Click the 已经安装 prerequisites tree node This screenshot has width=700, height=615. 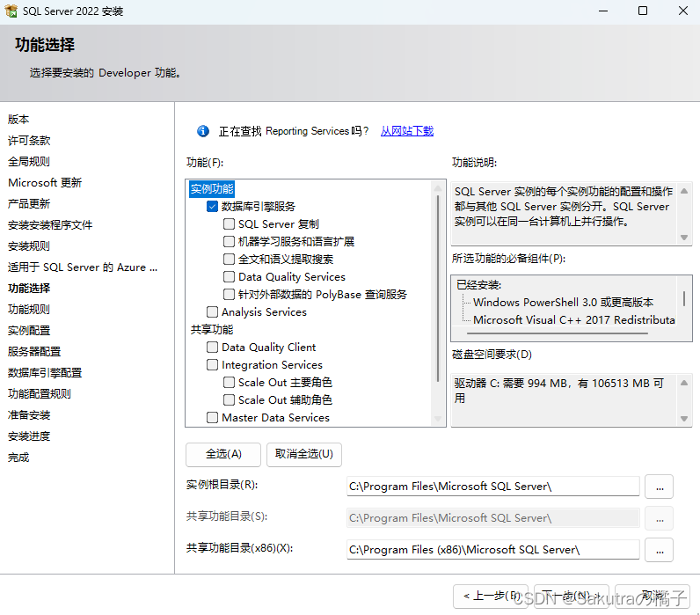[x=478, y=285]
